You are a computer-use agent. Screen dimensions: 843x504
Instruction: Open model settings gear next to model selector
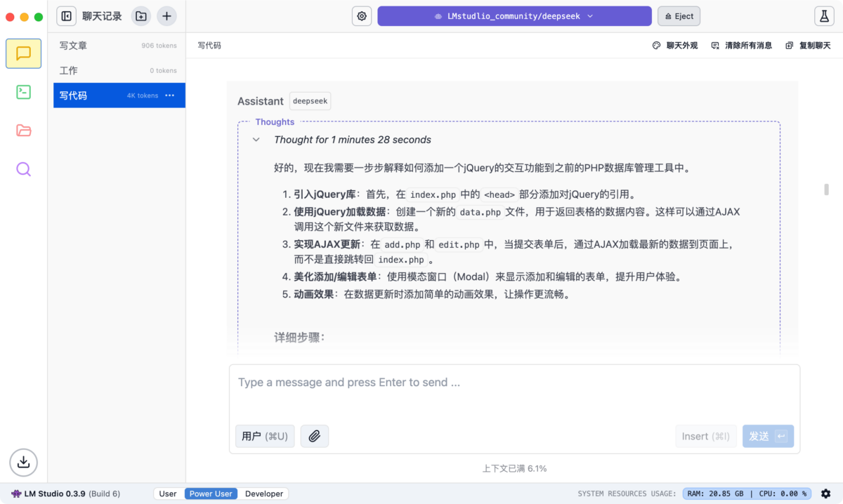362,16
